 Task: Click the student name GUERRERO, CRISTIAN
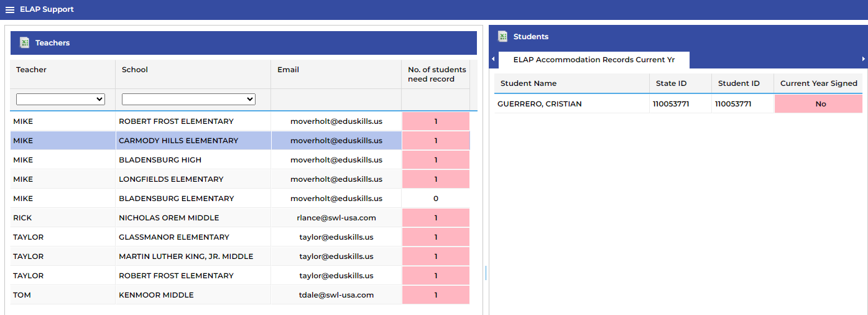tap(540, 104)
